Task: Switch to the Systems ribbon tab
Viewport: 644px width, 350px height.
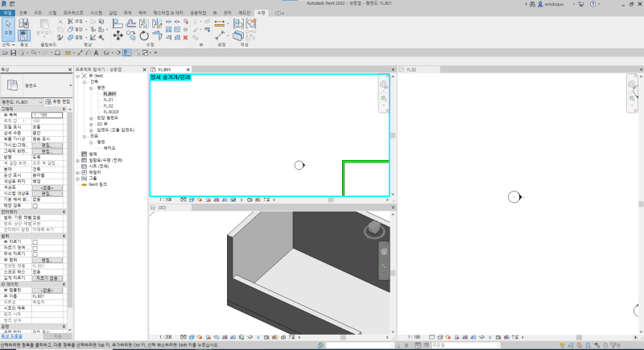Action: click(96, 13)
